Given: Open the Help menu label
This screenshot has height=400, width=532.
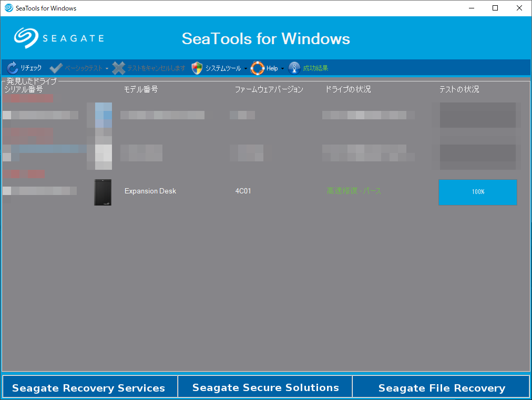Looking at the screenshot, I should tap(272, 68).
